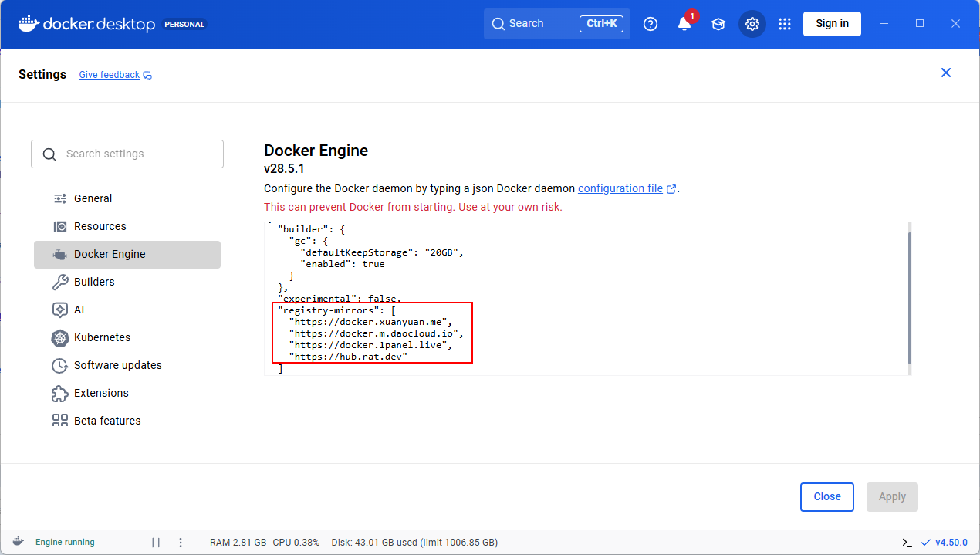The image size is (980, 555).
Task: Open the terminal icon in status bar
Action: coord(907,543)
